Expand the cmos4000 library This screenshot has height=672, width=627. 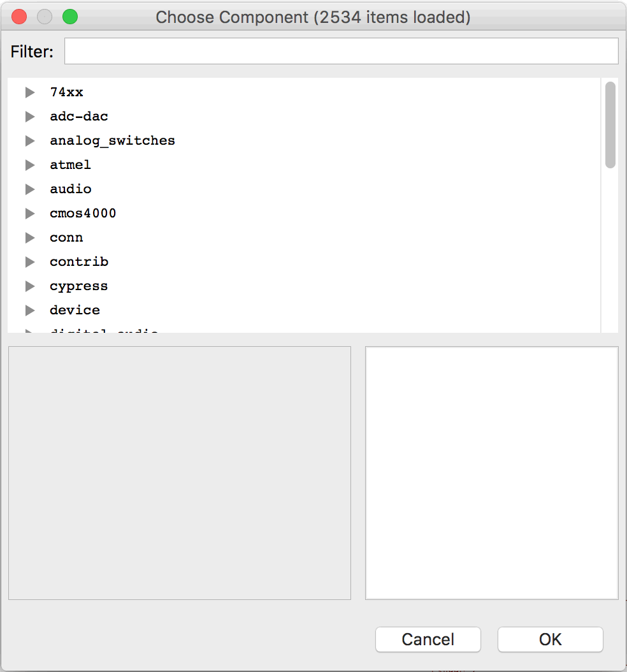(x=30, y=214)
